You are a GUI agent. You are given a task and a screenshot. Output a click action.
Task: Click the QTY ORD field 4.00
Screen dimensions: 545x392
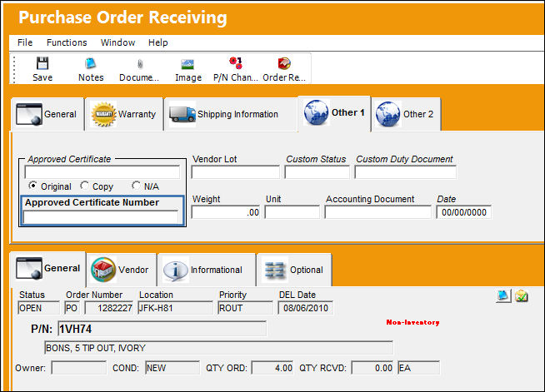[x=272, y=368]
